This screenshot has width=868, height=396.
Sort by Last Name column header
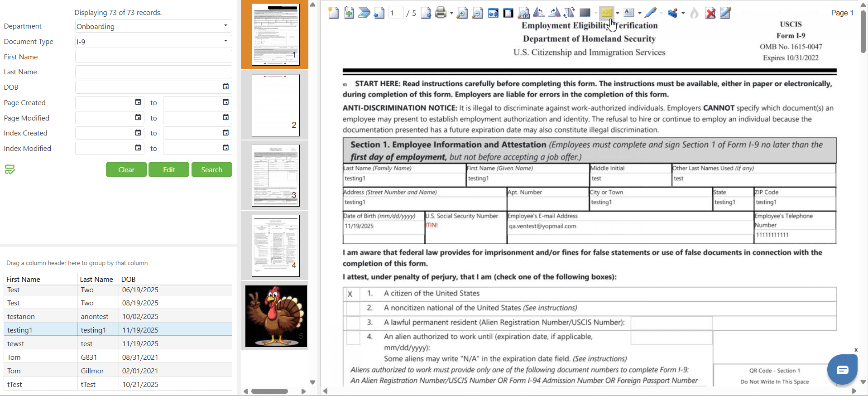[98, 279]
